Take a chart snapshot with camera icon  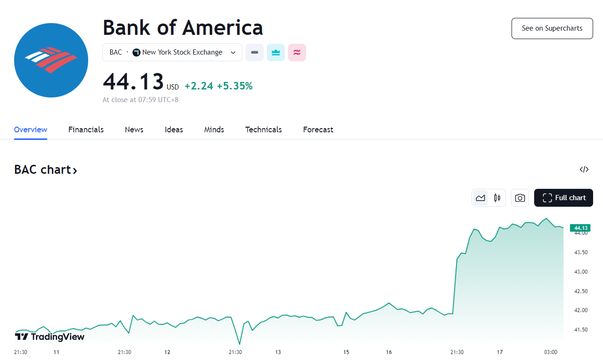click(x=520, y=198)
